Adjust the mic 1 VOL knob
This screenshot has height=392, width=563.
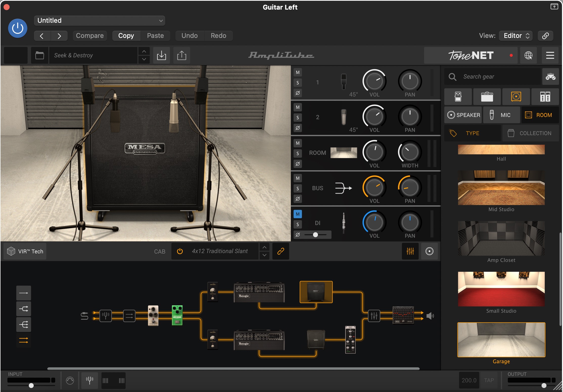[374, 81]
